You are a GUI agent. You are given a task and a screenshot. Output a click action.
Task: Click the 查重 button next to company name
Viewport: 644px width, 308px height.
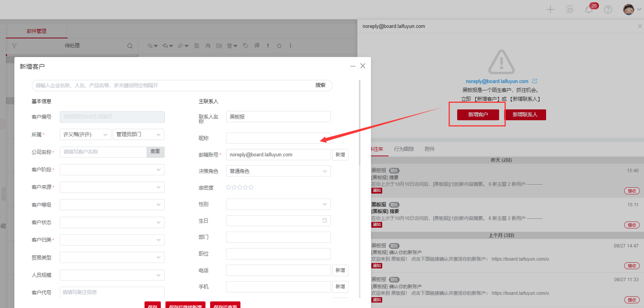tap(155, 152)
